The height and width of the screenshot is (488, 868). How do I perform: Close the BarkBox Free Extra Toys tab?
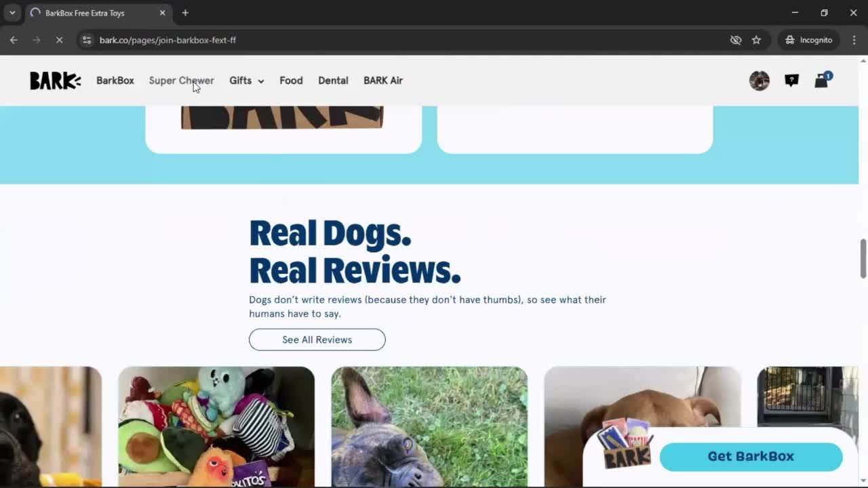[x=162, y=13]
